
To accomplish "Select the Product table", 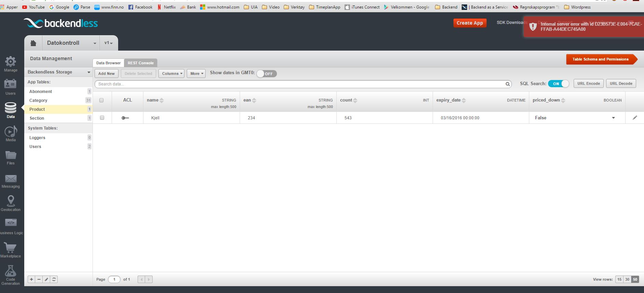I will (58, 109).
